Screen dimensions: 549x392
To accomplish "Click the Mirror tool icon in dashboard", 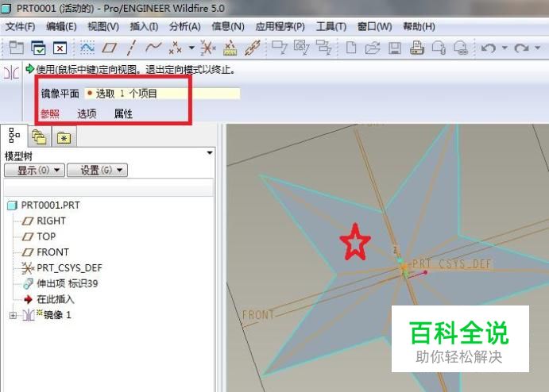I will (x=11, y=73).
